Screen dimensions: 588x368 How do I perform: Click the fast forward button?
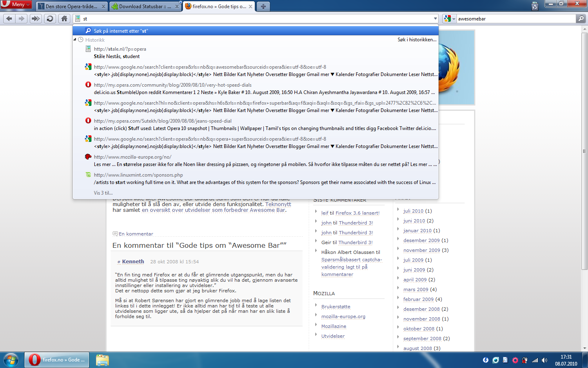point(36,18)
